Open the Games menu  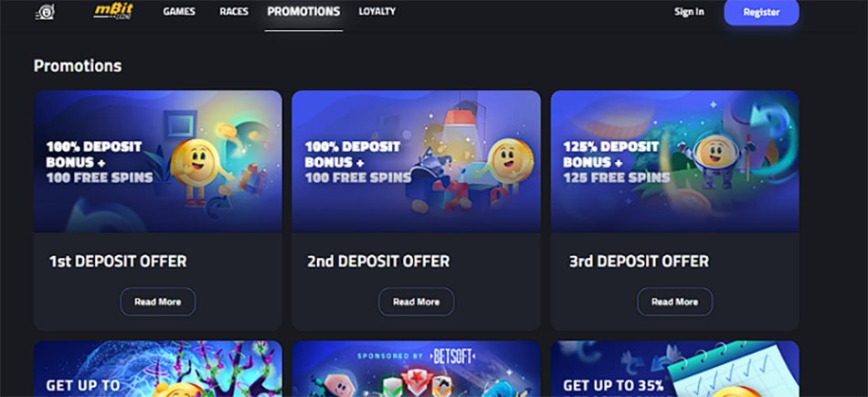click(179, 12)
